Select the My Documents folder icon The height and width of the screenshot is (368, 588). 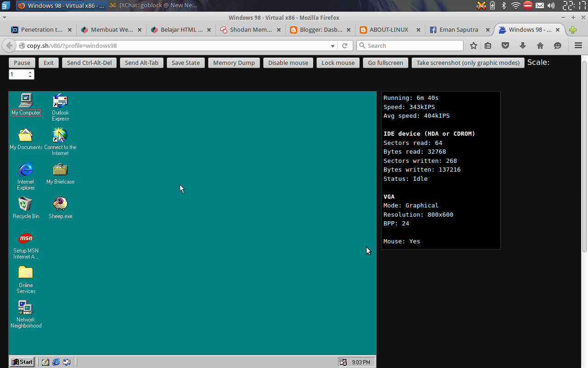(26, 139)
